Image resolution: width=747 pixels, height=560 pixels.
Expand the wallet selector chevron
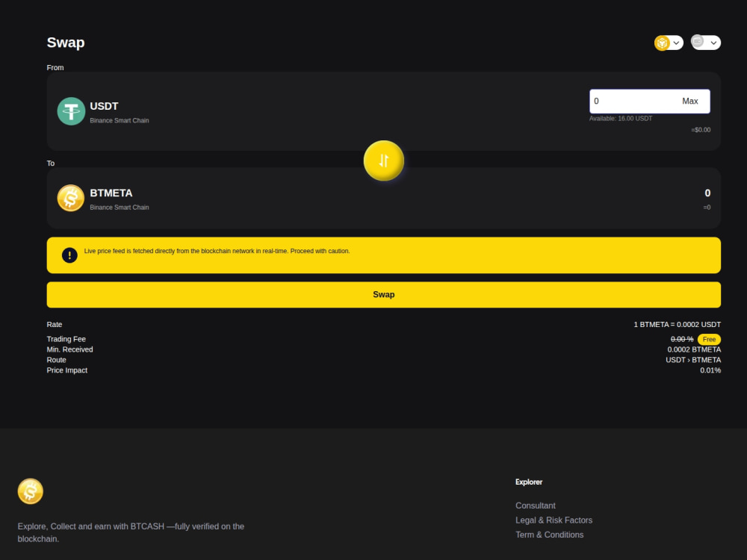coord(713,43)
